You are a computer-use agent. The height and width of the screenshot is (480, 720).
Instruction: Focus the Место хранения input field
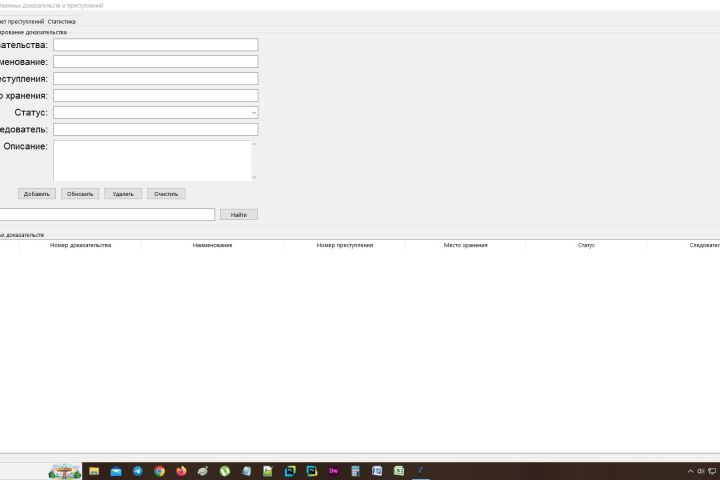click(x=156, y=96)
